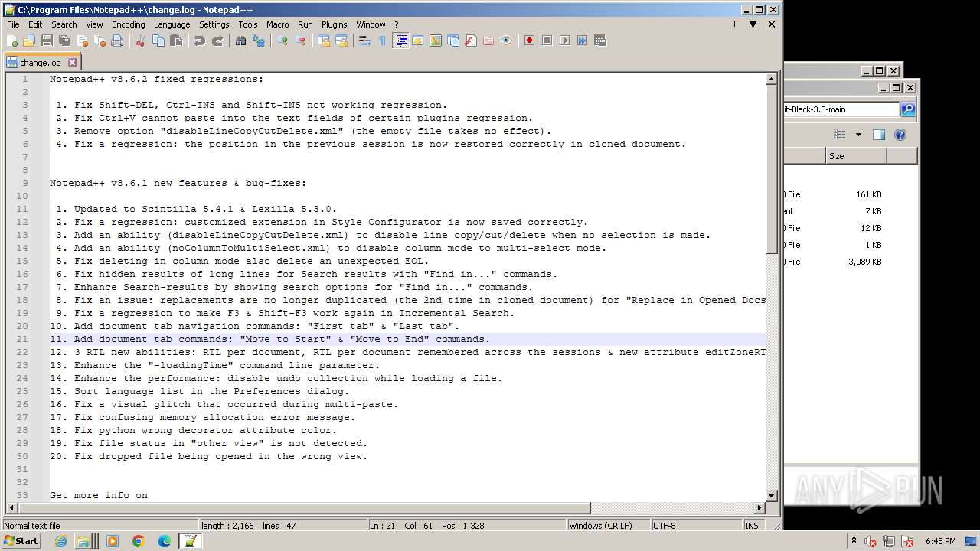
Task: Toggle the Function List panel icon
Action: pos(471,41)
